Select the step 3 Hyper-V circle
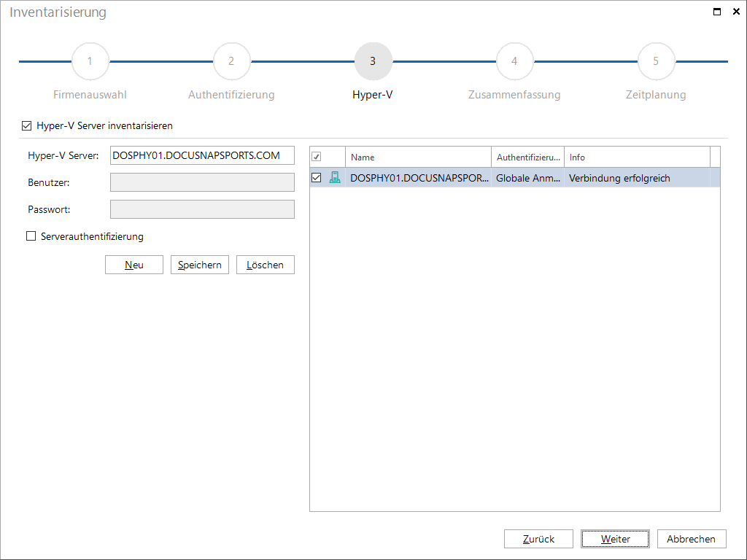The image size is (747, 560). click(x=373, y=61)
